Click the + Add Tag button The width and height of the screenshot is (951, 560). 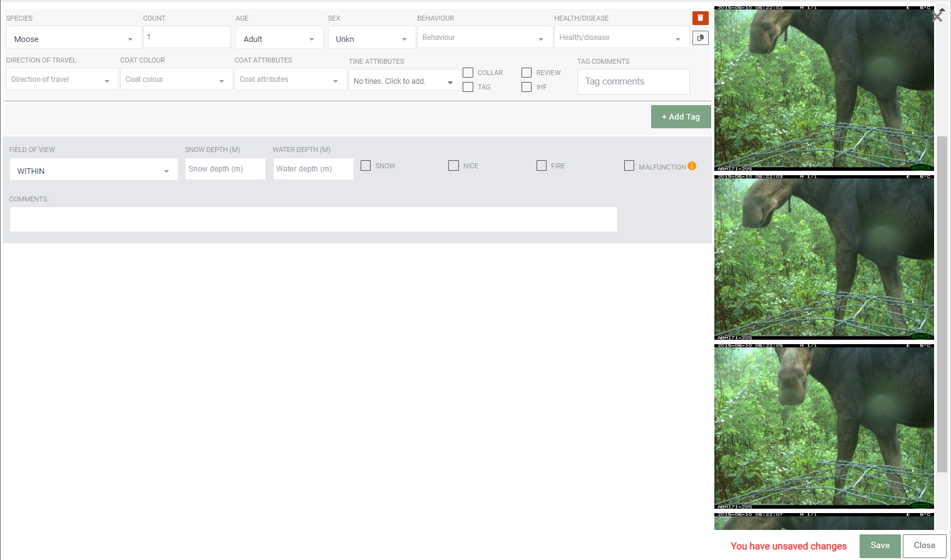coord(681,116)
